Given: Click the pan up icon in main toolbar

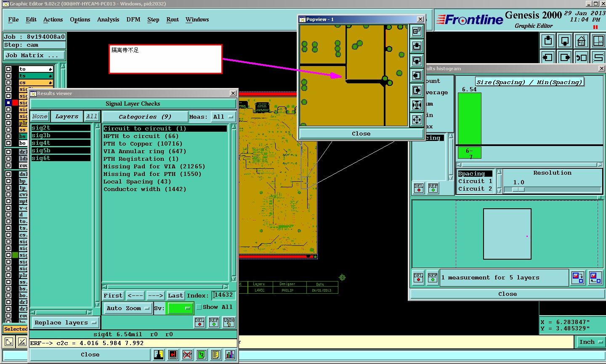Looking at the screenshot, I should tap(548, 41).
